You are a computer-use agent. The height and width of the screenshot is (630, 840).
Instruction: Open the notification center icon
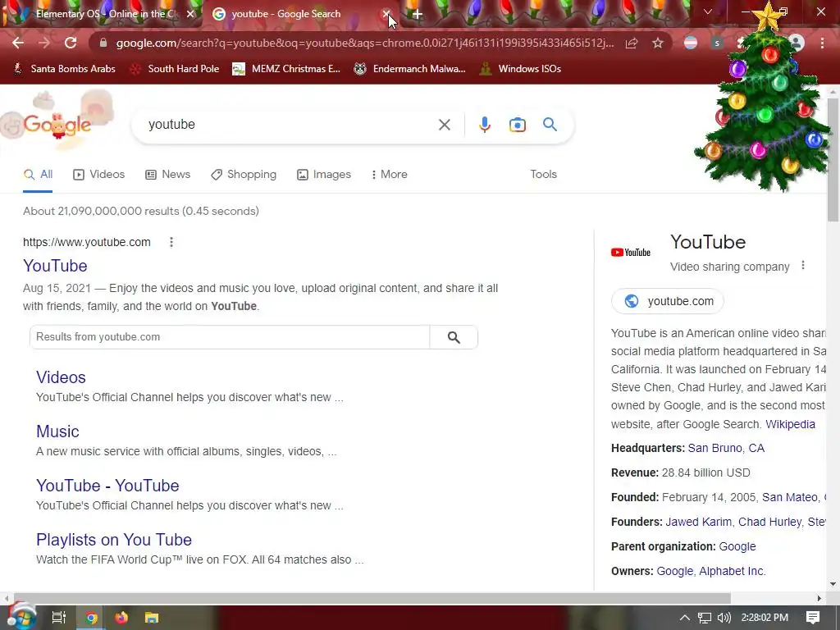(x=813, y=618)
